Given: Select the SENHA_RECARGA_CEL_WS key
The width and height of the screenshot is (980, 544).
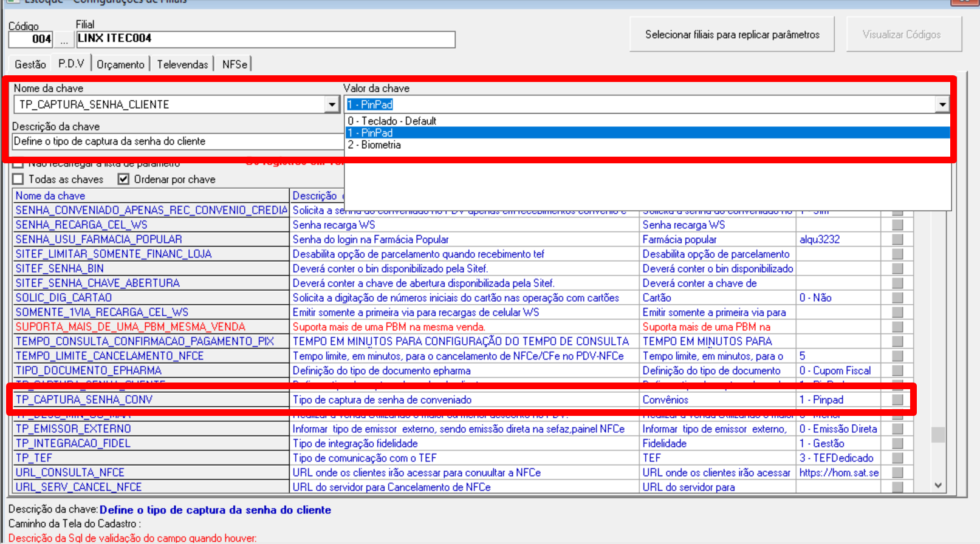Looking at the screenshot, I should pyautogui.click(x=151, y=225).
